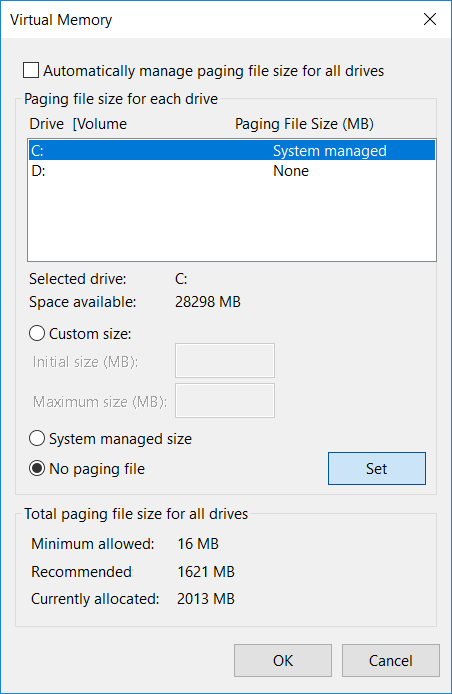Enable automatically manage paging file size checkbox
Screen dimensions: 452x694
[31, 70]
